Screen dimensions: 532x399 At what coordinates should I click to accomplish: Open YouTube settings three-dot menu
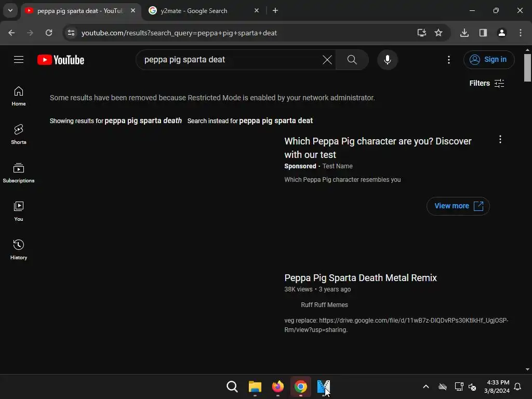[x=448, y=60]
